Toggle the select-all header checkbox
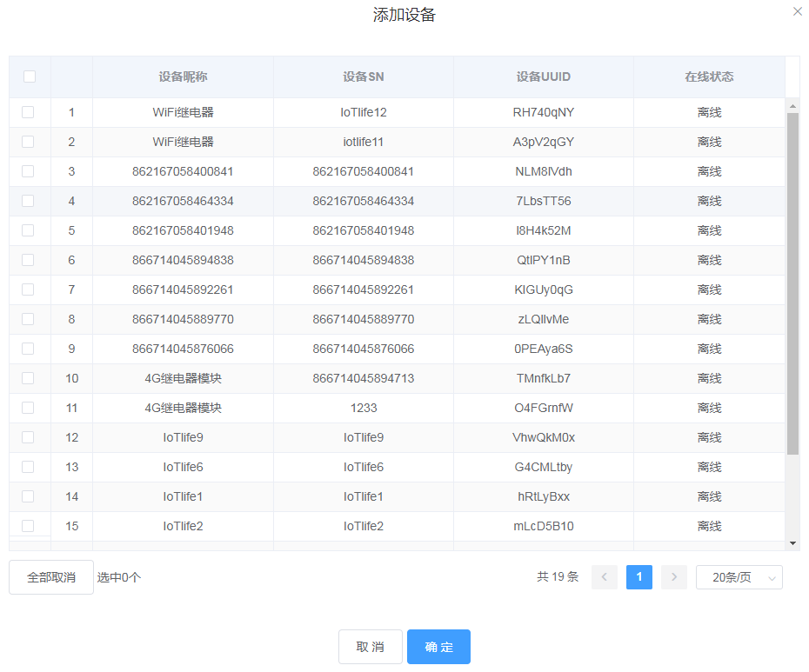809x672 pixels. [30, 77]
